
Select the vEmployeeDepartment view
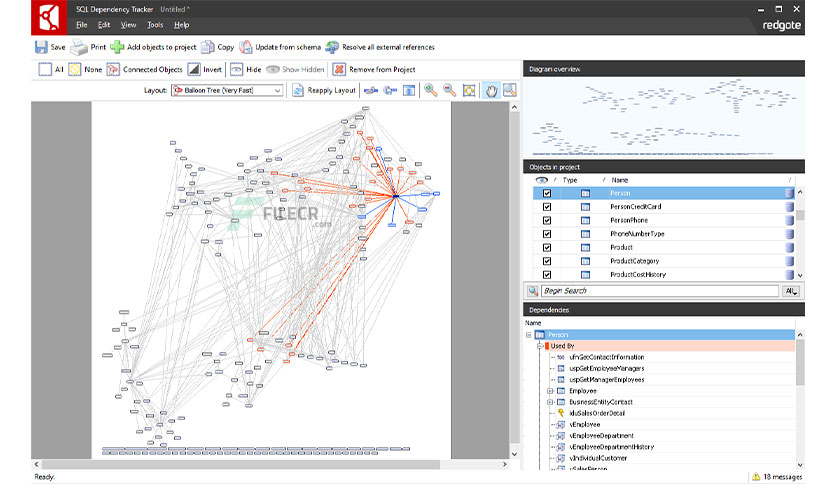(601, 435)
